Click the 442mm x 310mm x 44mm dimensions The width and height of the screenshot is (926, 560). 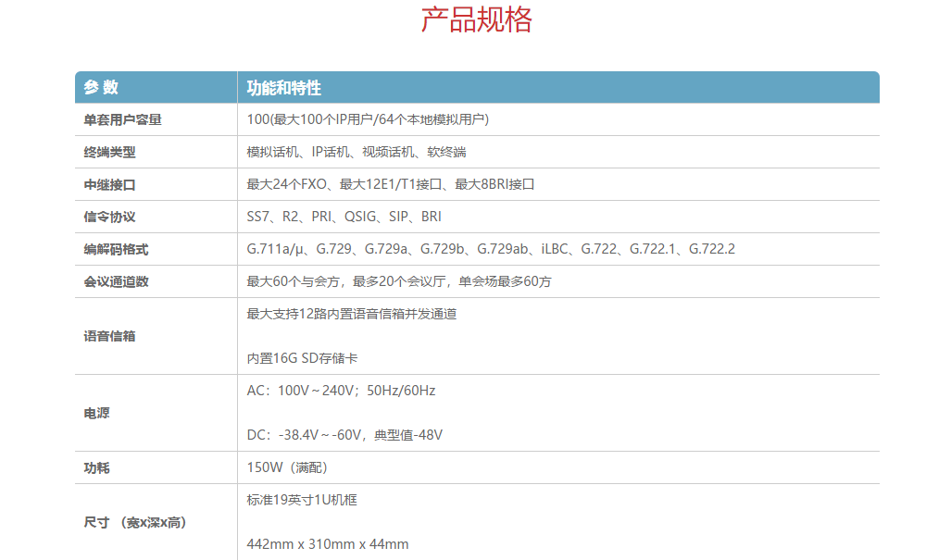pyautogui.click(x=328, y=544)
